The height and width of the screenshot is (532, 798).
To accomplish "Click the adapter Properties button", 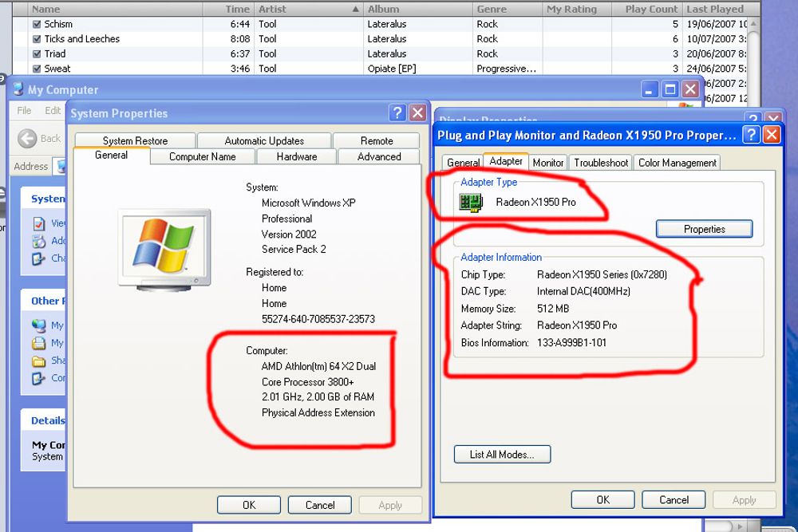I will pyautogui.click(x=705, y=229).
